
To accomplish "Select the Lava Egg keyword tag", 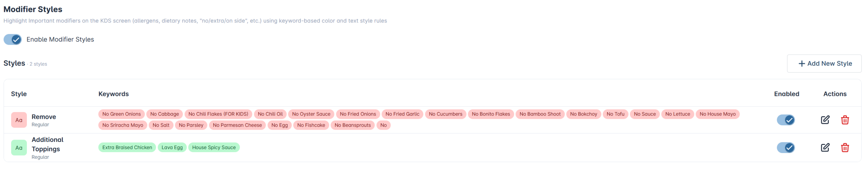I will [x=172, y=147].
